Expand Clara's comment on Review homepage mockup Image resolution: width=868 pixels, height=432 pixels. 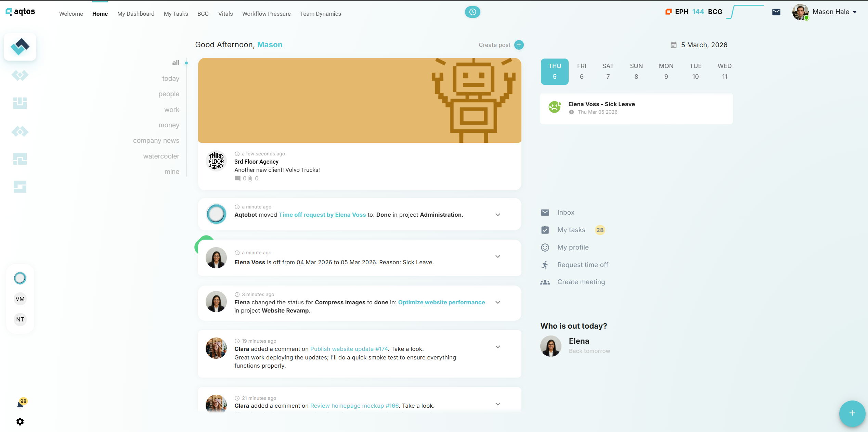pos(498,404)
